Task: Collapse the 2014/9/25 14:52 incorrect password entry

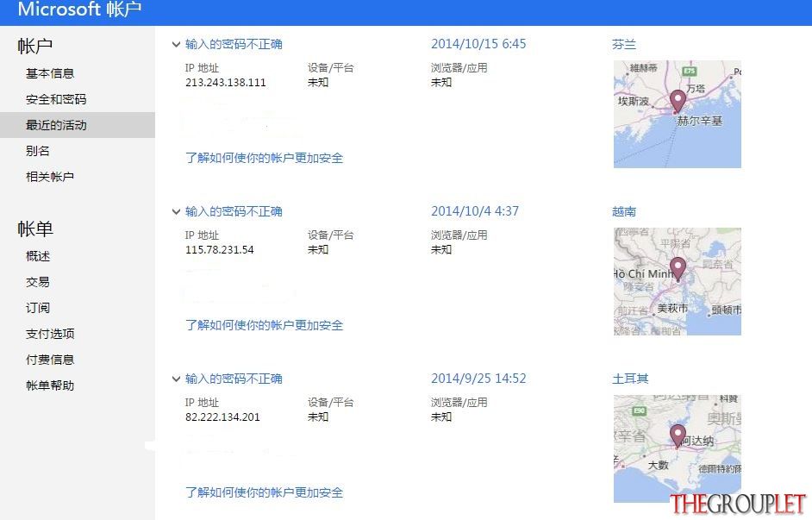Action: tap(176, 379)
